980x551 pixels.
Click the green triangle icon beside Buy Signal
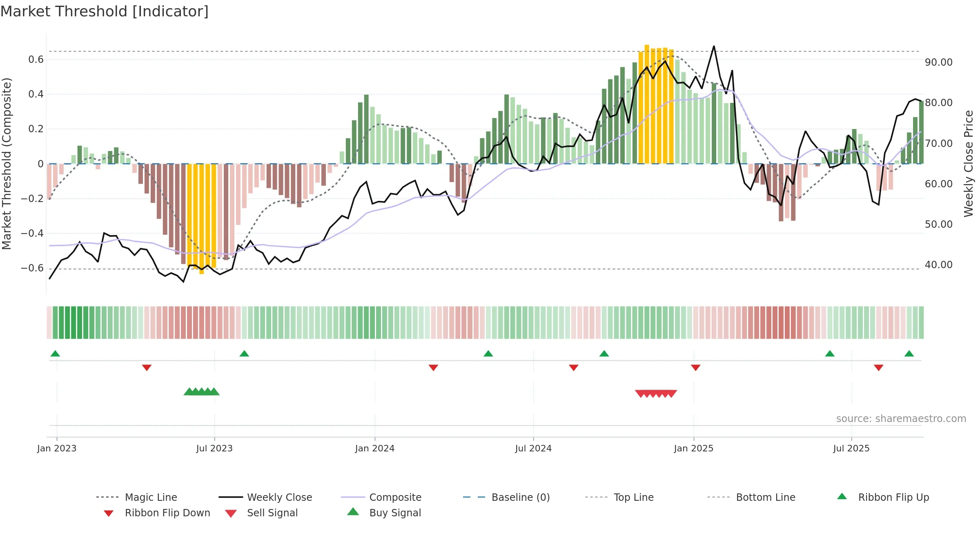pos(353,511)
